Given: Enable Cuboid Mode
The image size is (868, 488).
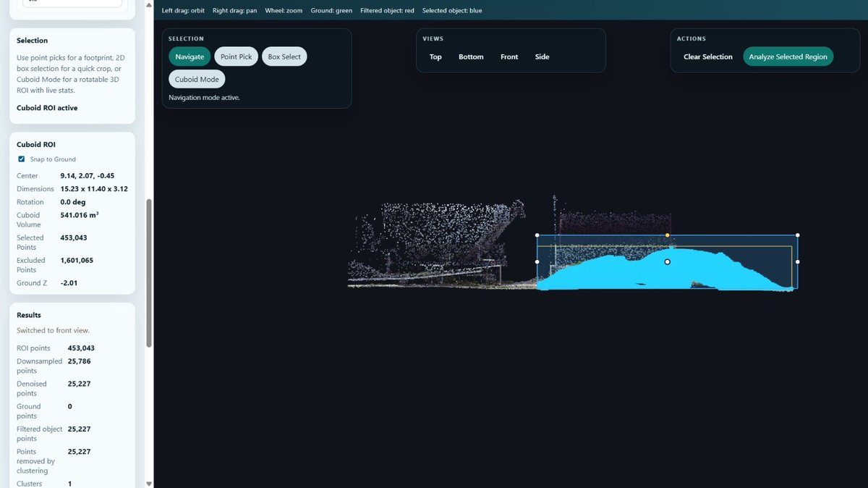Looking at the screenshot, I should [197, 80].
